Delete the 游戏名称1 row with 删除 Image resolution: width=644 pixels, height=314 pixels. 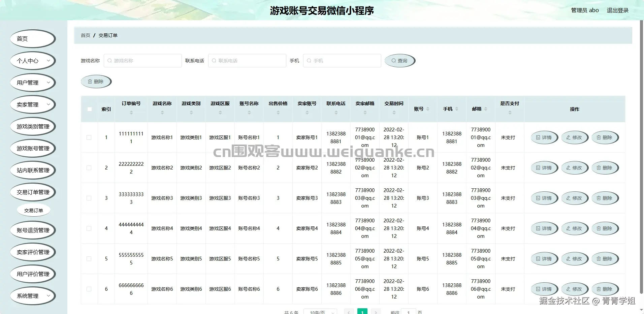605,137
